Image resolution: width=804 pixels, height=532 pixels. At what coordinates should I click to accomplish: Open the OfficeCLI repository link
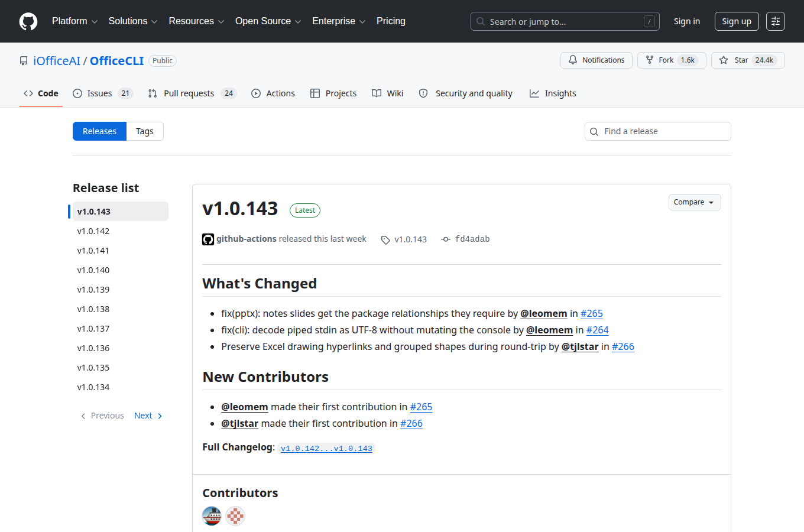(116, 61)
